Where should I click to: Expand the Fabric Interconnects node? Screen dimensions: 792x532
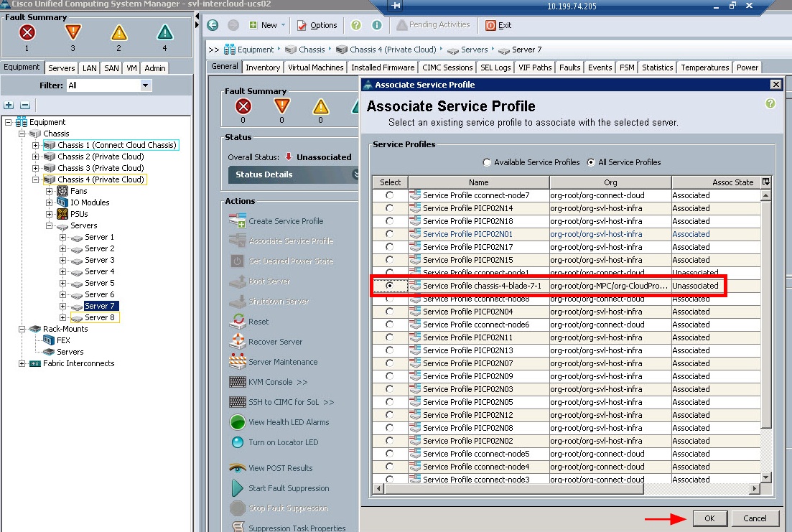pyautogui.click(x=22, y=363)
